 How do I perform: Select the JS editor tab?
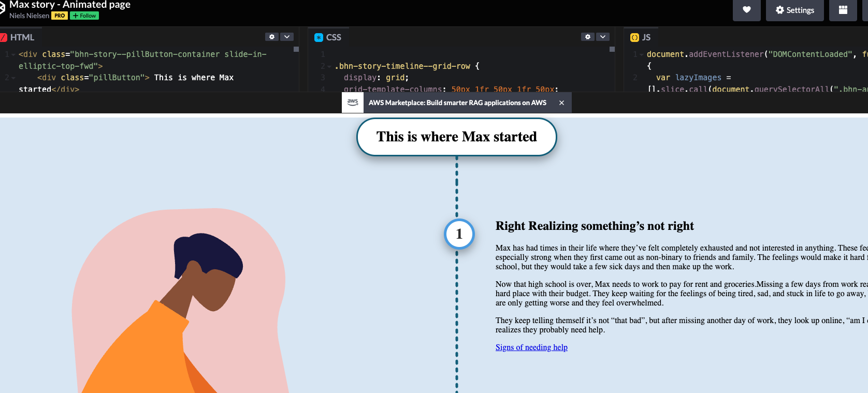[x=646, y=37]
